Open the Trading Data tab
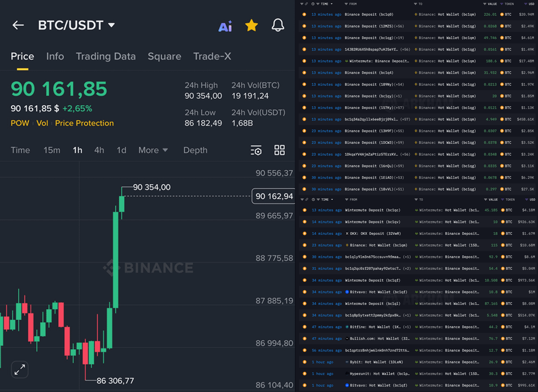Viewport: 538px width, 392px height. pyautogui.click(x=106, y=56)
